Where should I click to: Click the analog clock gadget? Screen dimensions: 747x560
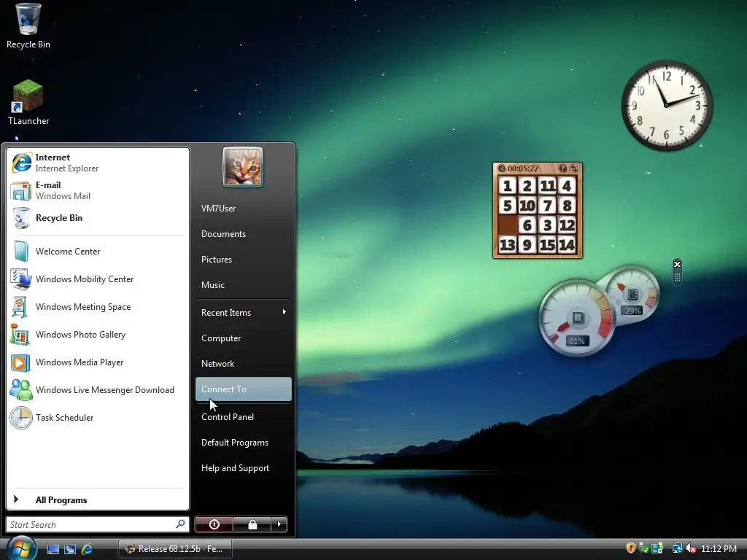click(667, 105)
